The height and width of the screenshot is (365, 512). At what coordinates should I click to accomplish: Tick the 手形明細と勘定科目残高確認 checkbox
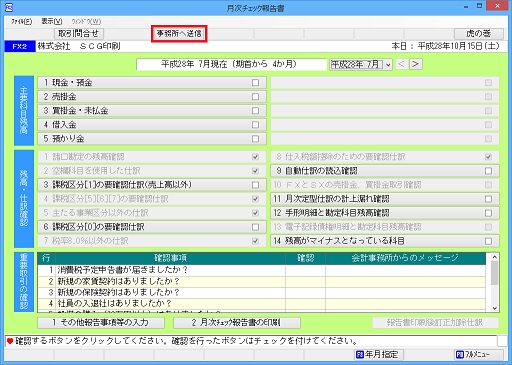(488, 213)
